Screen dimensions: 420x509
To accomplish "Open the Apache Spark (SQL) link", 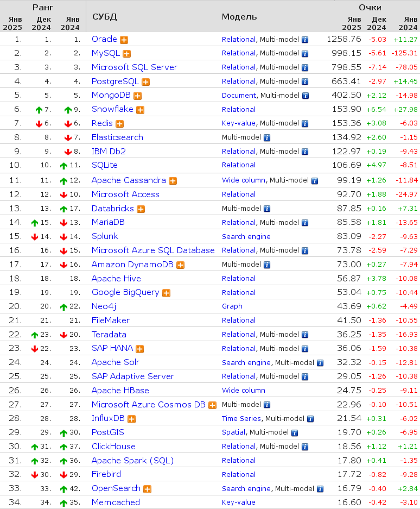I will click(x=132, y=461).
